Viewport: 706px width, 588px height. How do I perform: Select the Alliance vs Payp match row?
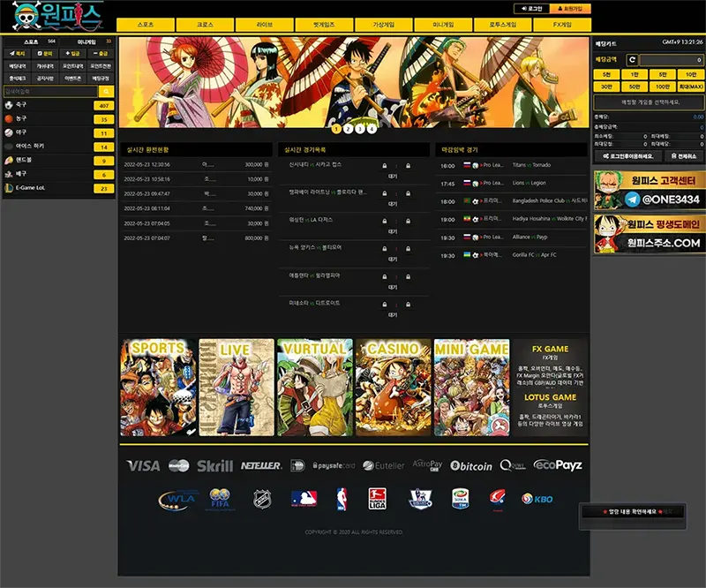pyautogui.click(x=512, y=237)
